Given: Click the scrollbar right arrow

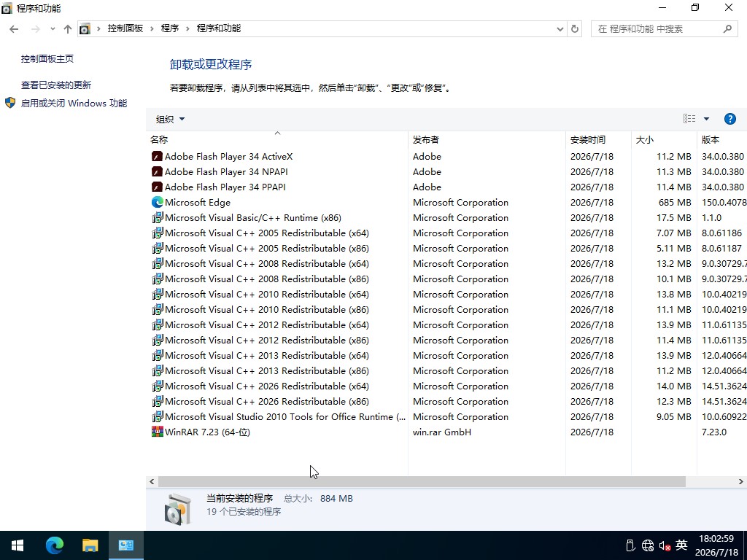Looking at the screenshot, I should tap(741, 481).
